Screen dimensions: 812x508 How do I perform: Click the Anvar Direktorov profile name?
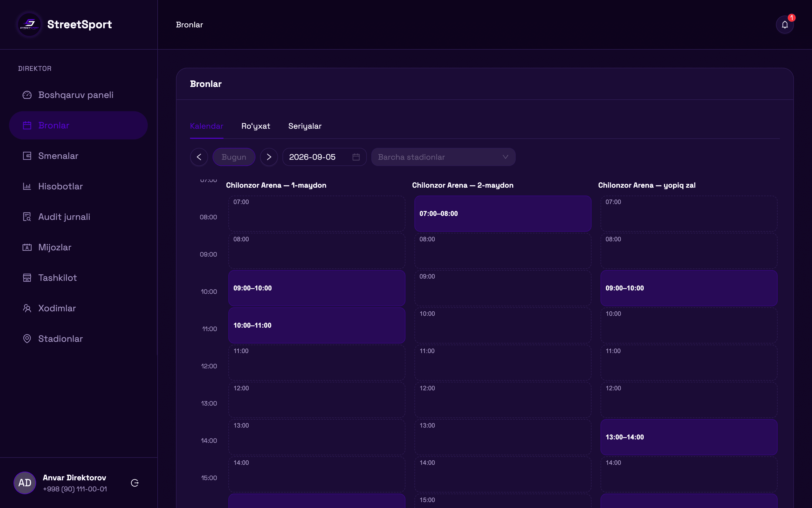74,478
